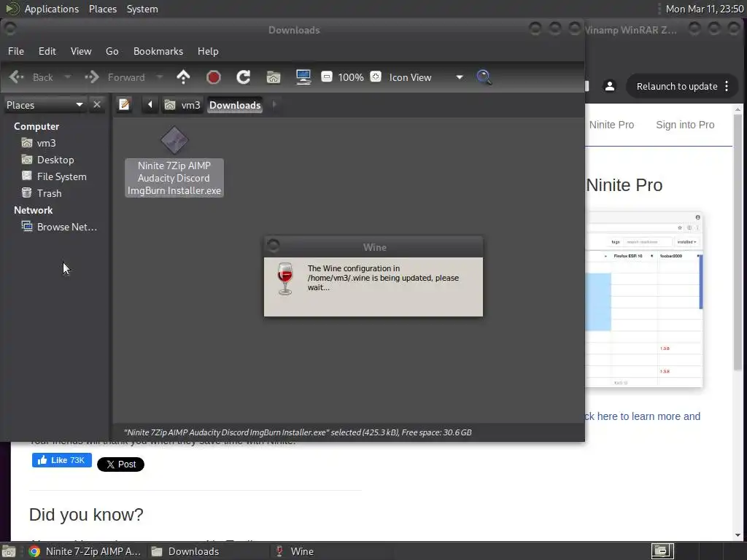Open the Applications menu in top panel
This screenshot has width=747, height=560.
click(52, 9)
